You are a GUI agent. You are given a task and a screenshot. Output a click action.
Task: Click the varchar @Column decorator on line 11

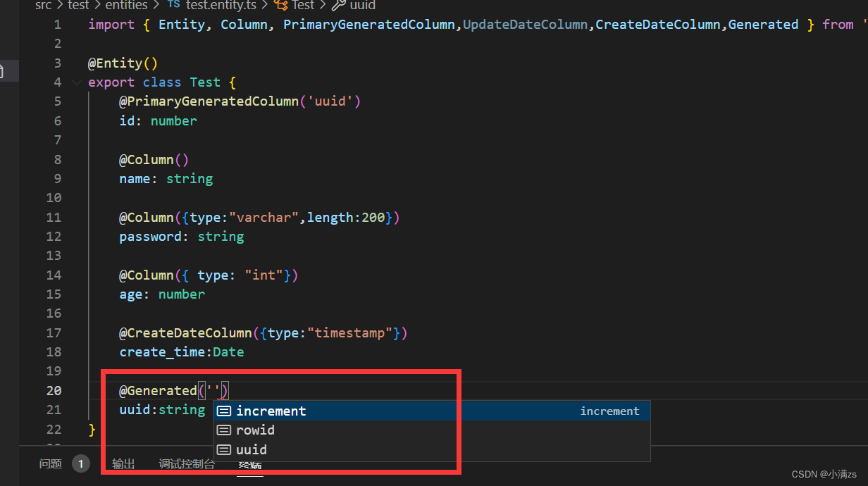point(259,218)
